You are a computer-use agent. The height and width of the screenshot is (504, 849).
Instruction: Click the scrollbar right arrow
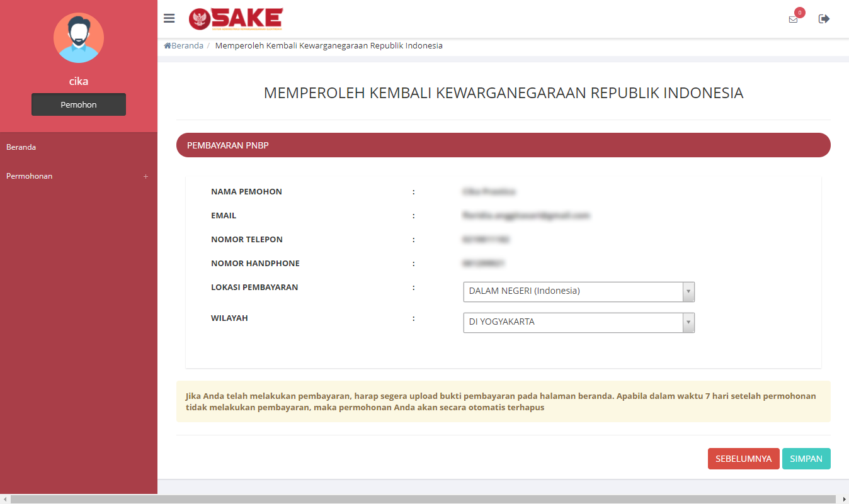(x=844, y=499)
